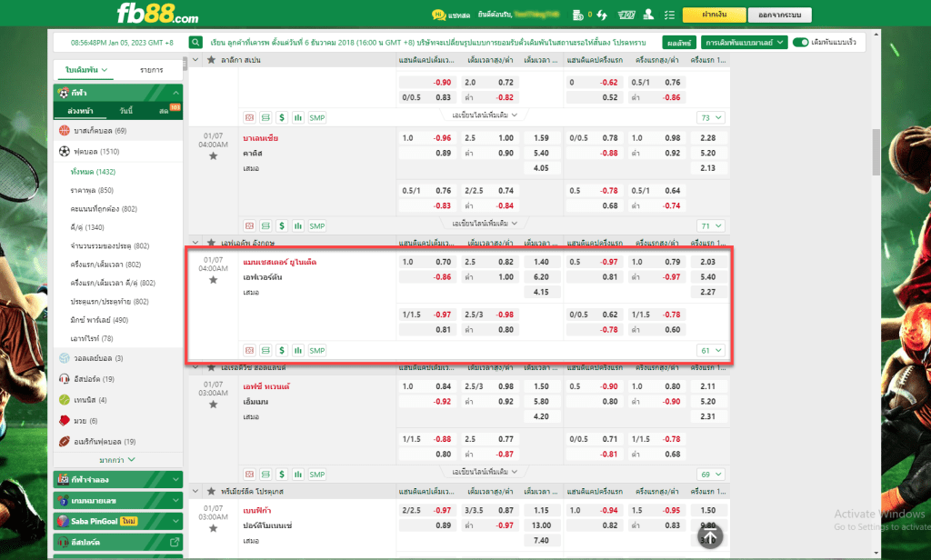Select the esports headset (19) sidebar row
This screenshot has width=931, height=560.
pos(118,379)
